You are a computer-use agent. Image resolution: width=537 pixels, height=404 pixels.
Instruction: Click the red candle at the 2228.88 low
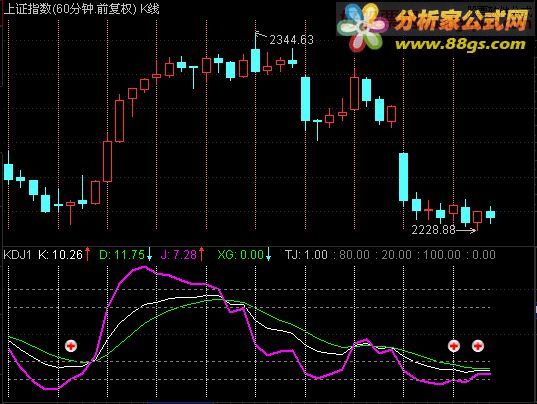click(x=477, y=220)
